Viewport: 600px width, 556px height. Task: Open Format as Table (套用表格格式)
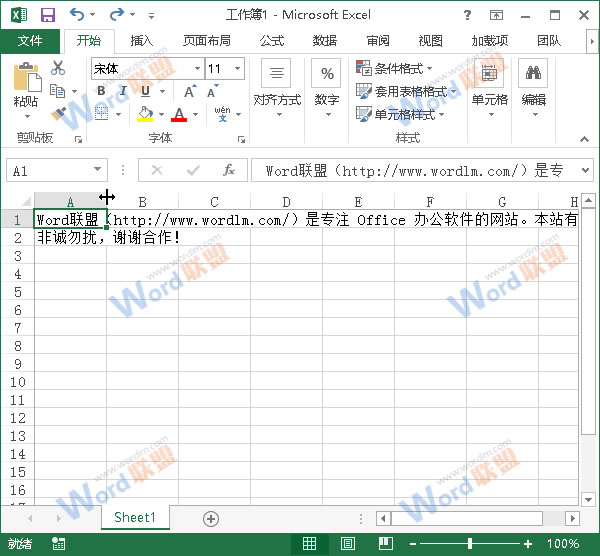[x=406, y=91]
